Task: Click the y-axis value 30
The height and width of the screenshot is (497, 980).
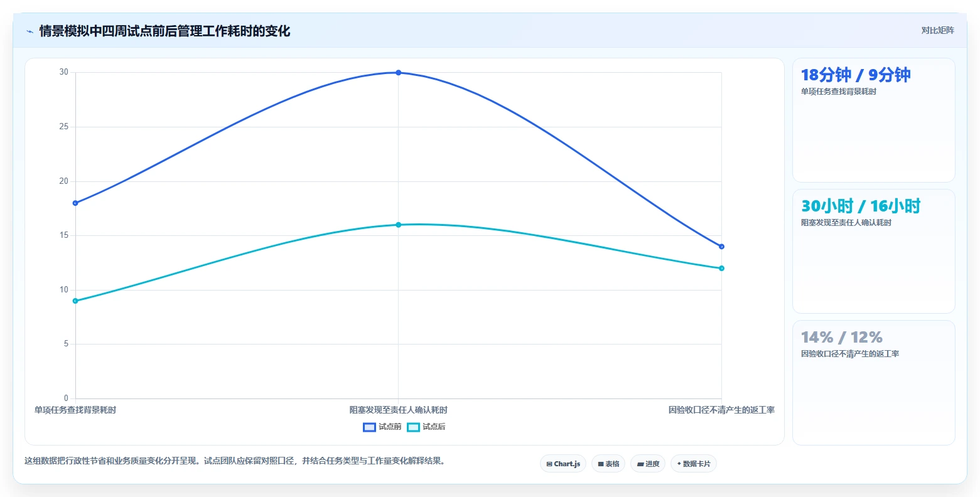Action: pos(64,72)
